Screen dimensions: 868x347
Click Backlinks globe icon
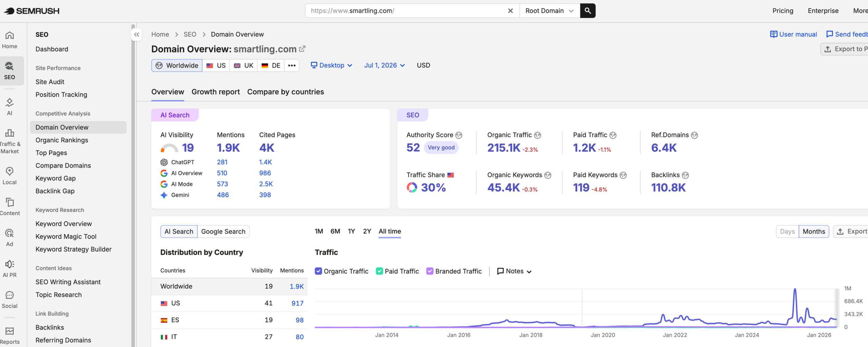tap(685, 175)
